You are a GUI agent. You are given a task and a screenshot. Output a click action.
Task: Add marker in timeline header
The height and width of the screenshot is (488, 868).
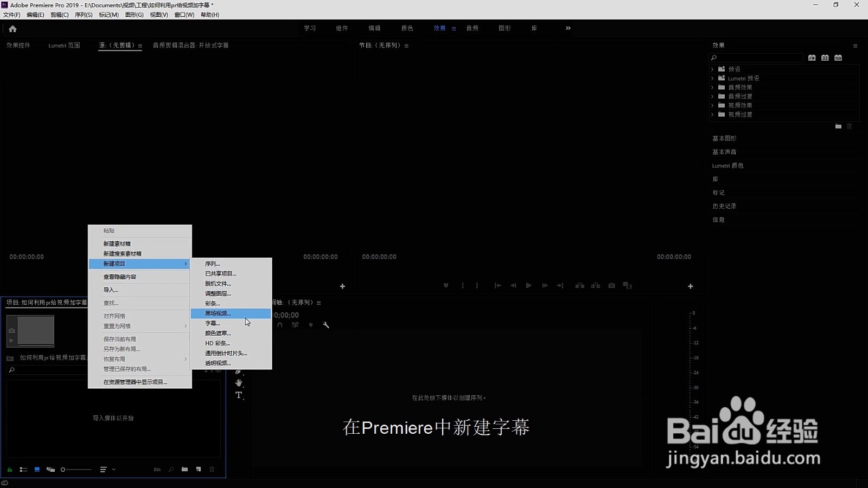pyautogui.click(x=311, y=325)
